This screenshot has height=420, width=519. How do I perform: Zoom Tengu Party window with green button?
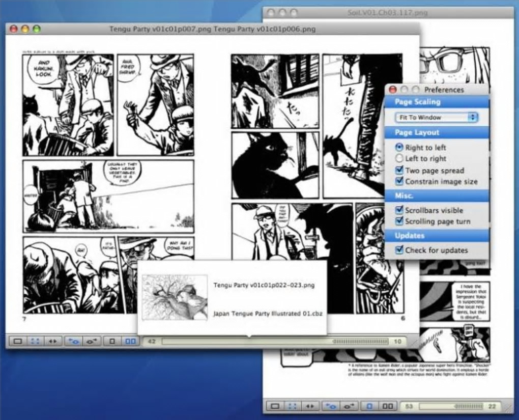tap(37, 29)
